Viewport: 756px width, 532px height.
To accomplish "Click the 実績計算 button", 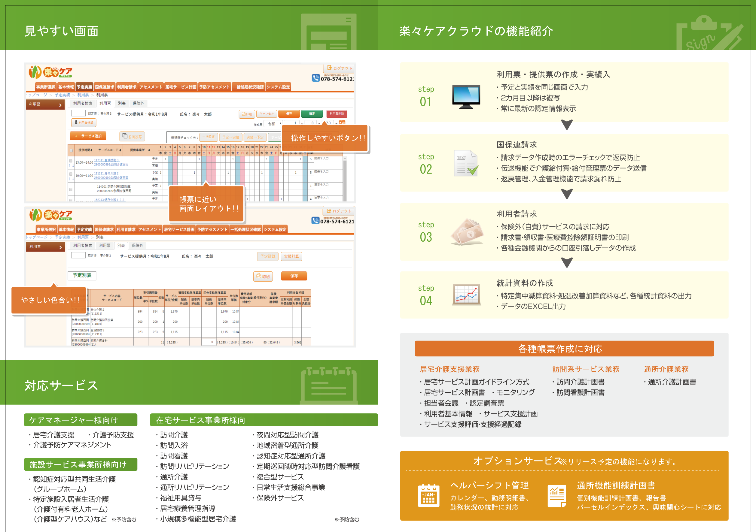I will 291,256.
